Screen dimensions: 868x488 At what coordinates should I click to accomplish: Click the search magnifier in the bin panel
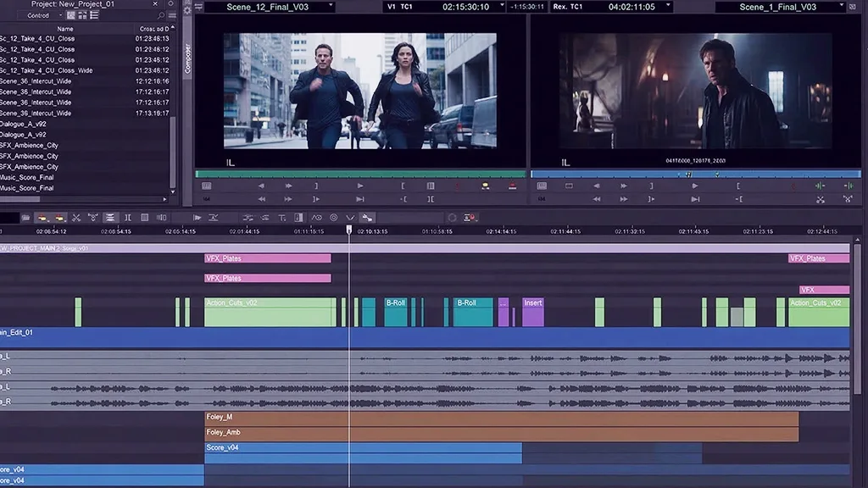(x=161, y=15)
